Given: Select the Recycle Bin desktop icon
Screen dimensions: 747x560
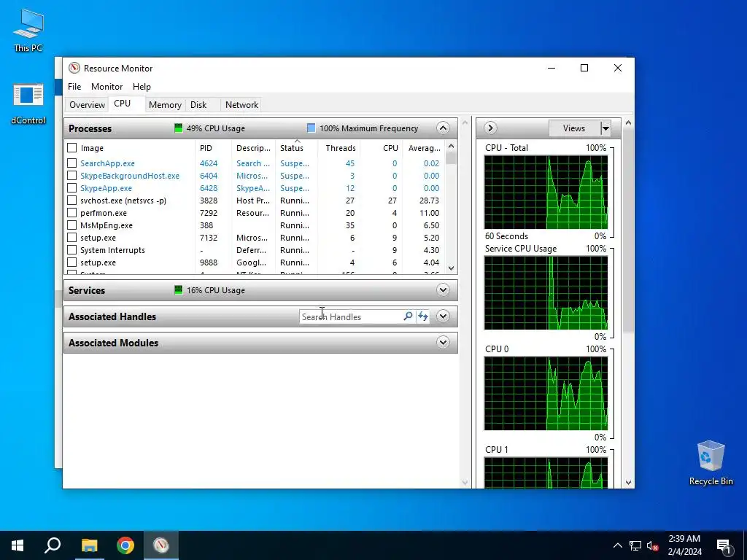Looking at the screenshot, I should tap(711, 463).
